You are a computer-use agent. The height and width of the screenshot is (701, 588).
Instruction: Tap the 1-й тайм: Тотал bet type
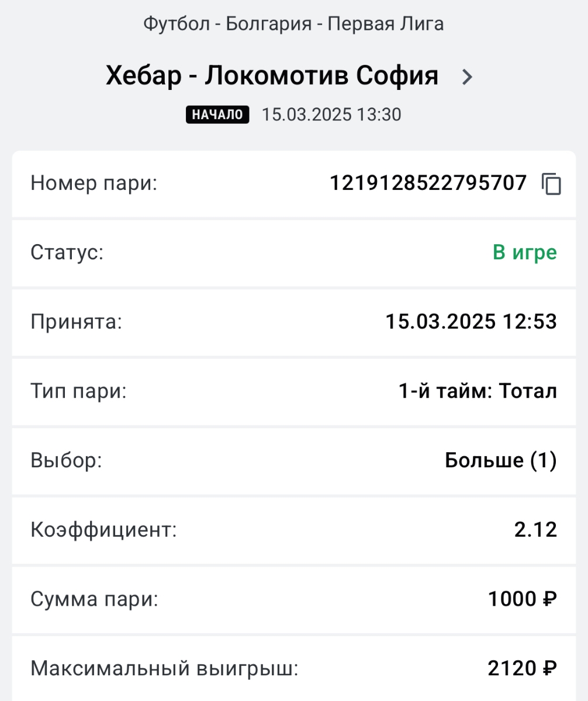click(x=478, y=391)
